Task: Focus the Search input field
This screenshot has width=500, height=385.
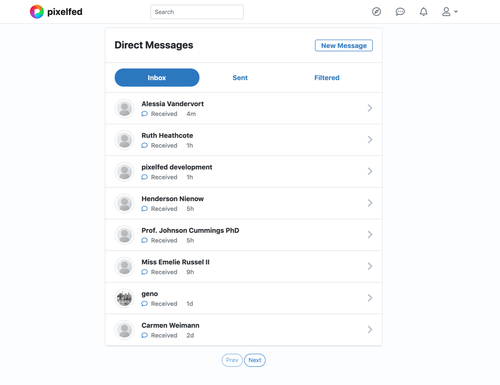Action: tap(197, 12)
